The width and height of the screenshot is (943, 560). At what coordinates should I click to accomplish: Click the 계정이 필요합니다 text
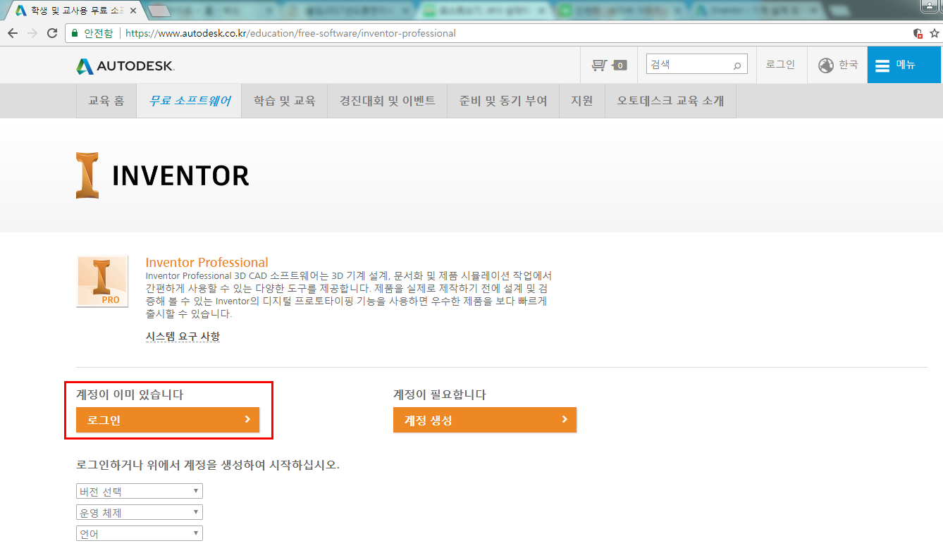(x=440, y=394)
